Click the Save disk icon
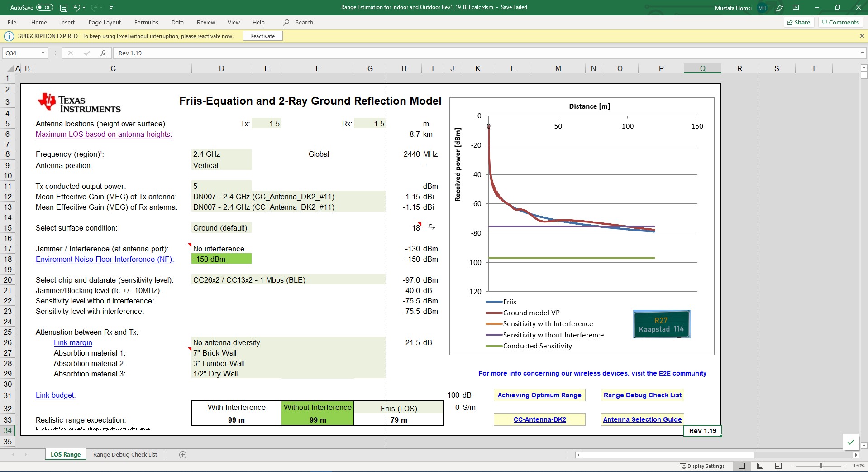 (64, 7)
